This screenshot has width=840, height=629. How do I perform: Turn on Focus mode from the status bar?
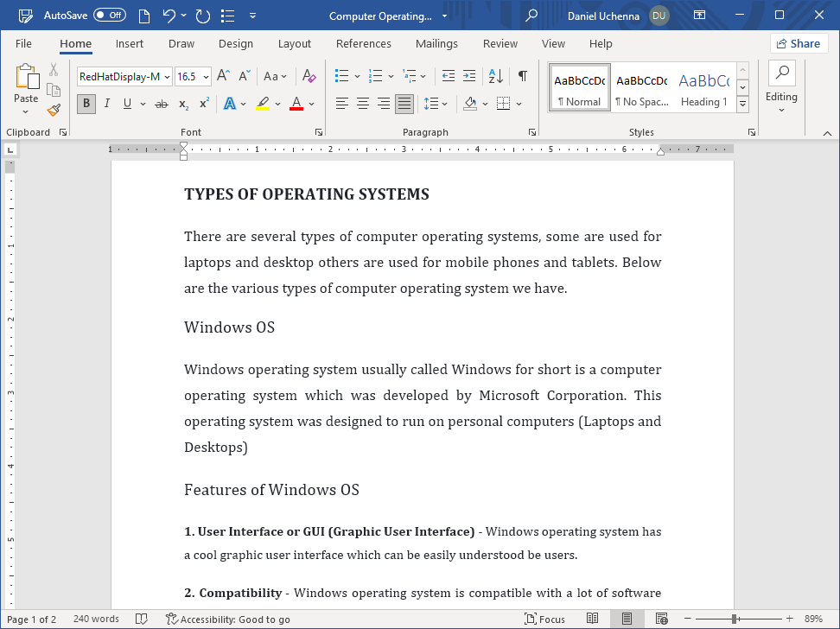[x=544, y=619]
